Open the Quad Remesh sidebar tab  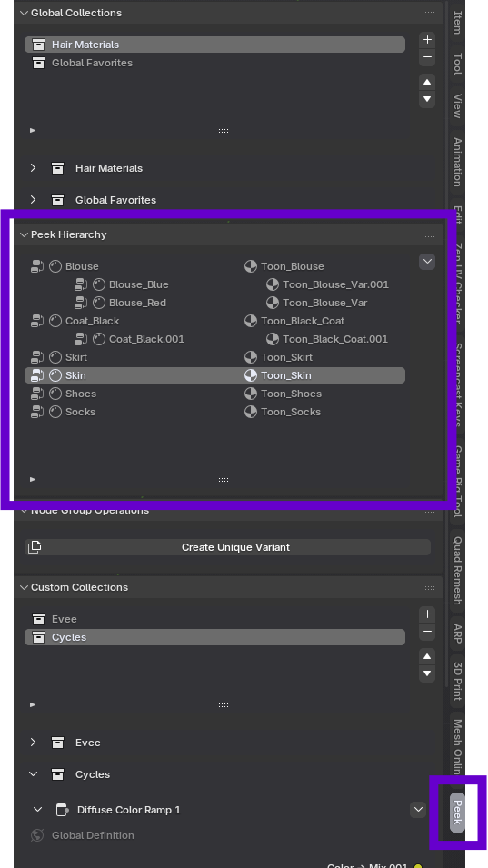pyautogui.click(x=458, y=571)
